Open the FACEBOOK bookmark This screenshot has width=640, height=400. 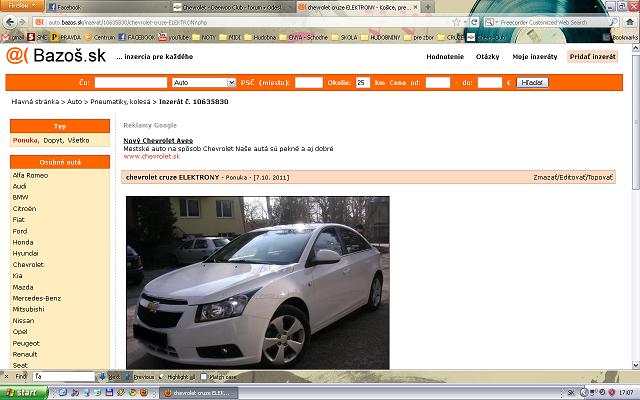tap(137, 37)
